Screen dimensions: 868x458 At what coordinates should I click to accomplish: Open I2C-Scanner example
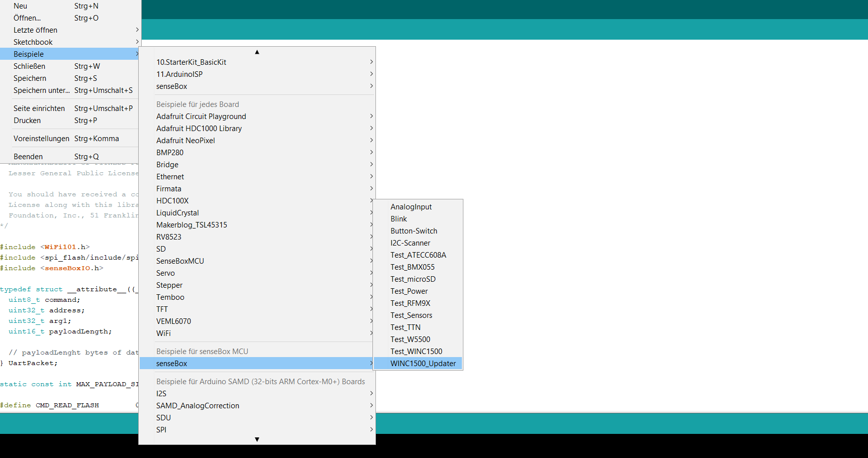click(x=418, y=243)
